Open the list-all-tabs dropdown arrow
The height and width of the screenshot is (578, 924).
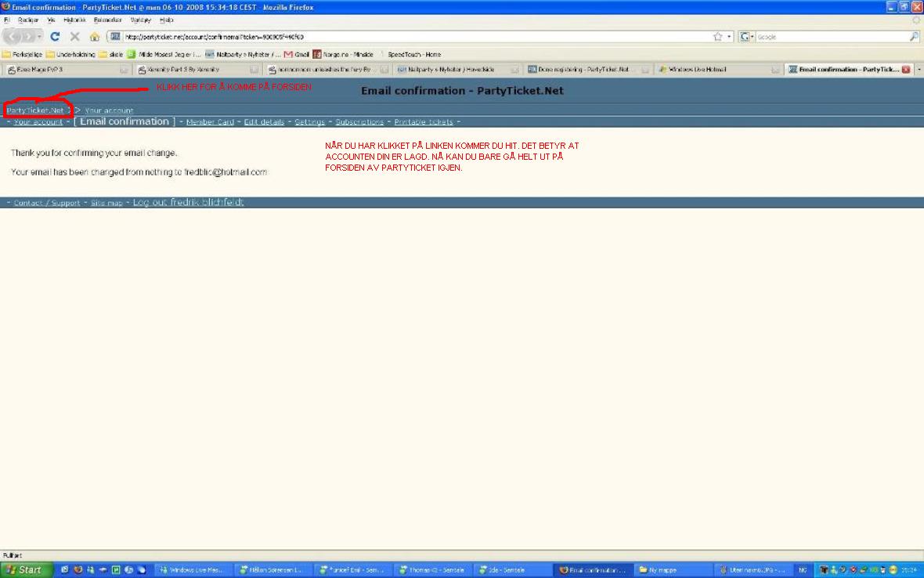919,70
